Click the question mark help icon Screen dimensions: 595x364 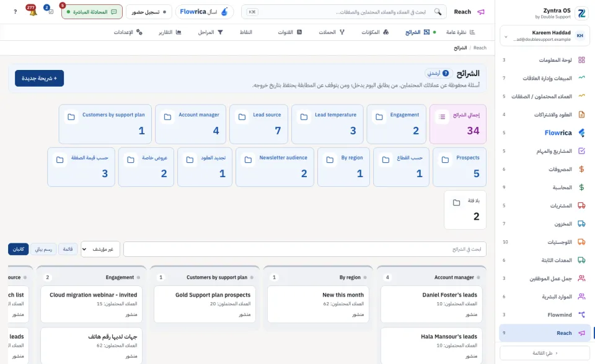tap(15, 12)
